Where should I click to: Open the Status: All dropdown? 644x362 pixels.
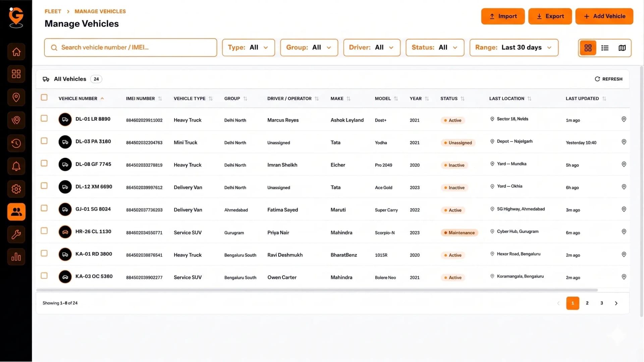click(435, 48)
